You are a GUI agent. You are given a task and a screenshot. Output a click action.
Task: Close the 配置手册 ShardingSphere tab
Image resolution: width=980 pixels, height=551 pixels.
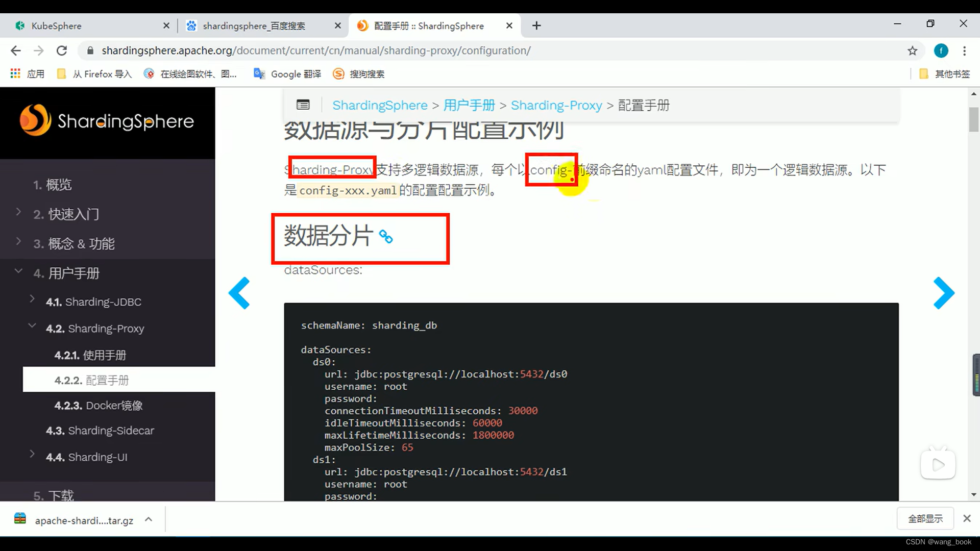(x=509, y=26)
